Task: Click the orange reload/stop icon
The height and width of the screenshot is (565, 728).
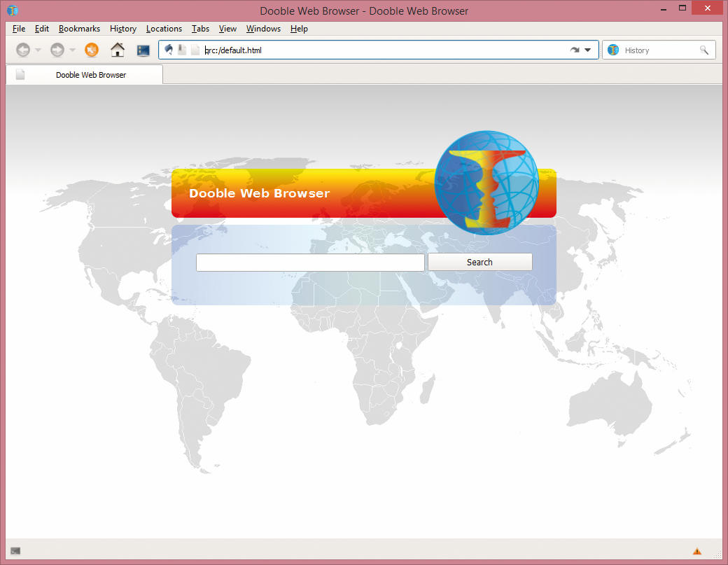Action: 92,50
